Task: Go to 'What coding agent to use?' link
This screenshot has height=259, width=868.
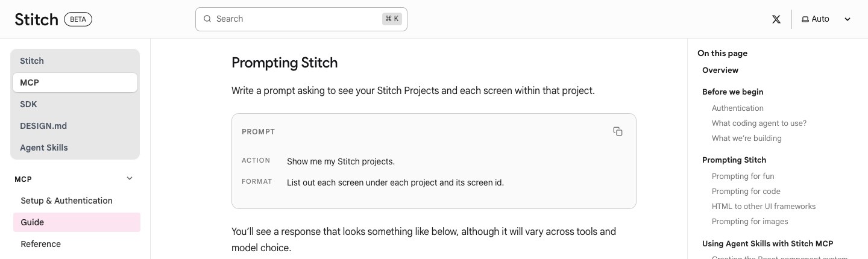Action: (x=759, y=123)
